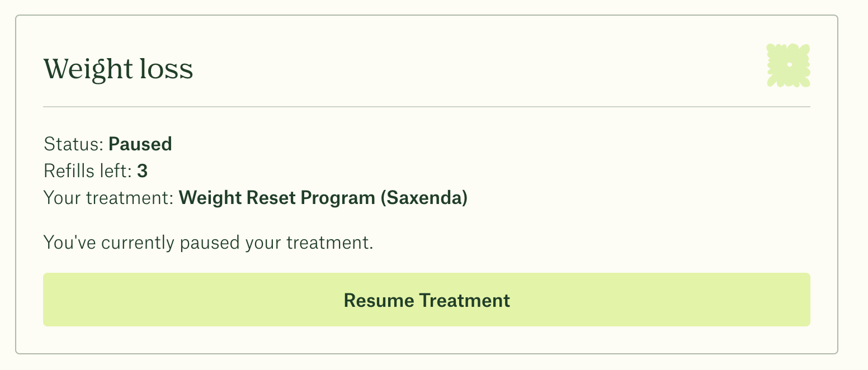The height and width of the screenshot is (370, 868).
Task: Click Weight Reset Program (Saxenda) treatment name
Action: pos(323,198)
